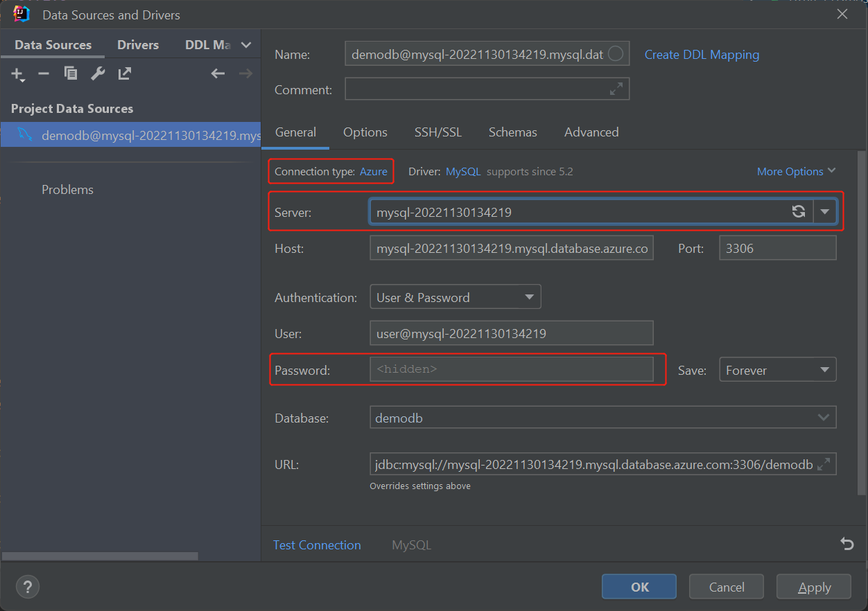
Task: Change Connection type Azure link
Action: point(373,172)
